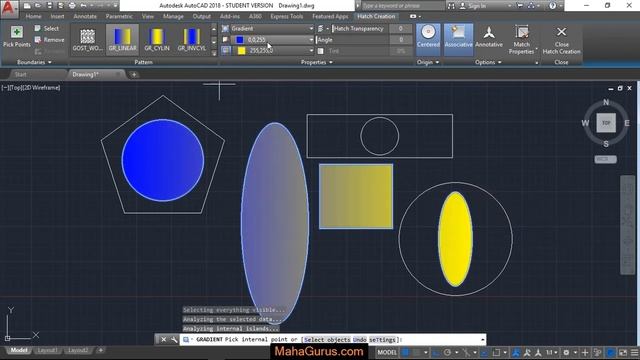Click the yellow gradient color 2 swatch
This screenshot has height=360, width=640.
(x=241, y=51)
